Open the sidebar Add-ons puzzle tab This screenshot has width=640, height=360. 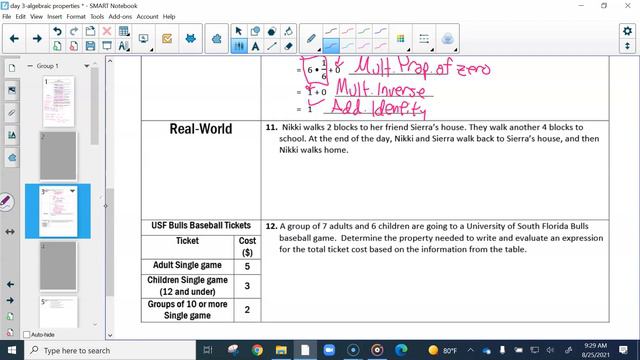[12, 158]
